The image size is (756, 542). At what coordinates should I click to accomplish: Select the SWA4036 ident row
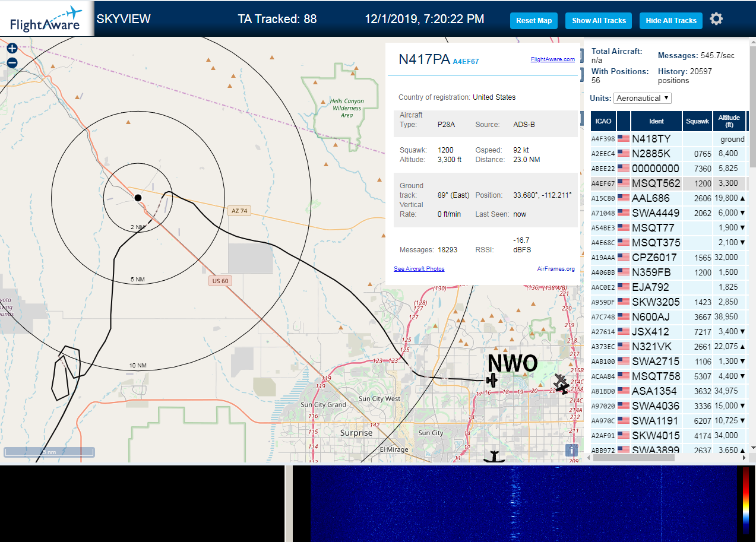(656, 406)
